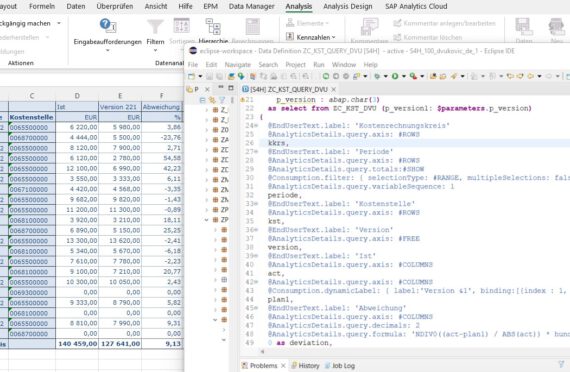
Task: Open the Eclipse Search menu
Action: (268, 65)
